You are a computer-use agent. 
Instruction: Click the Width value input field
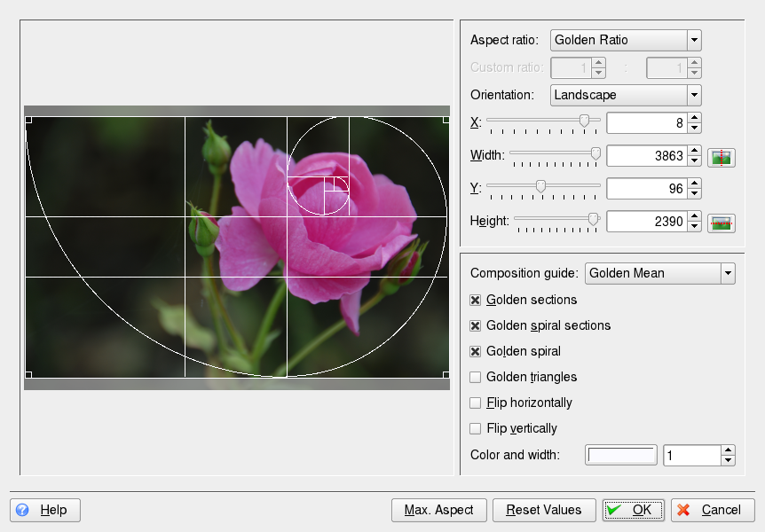pyautogui.click(x=646, y=156)
